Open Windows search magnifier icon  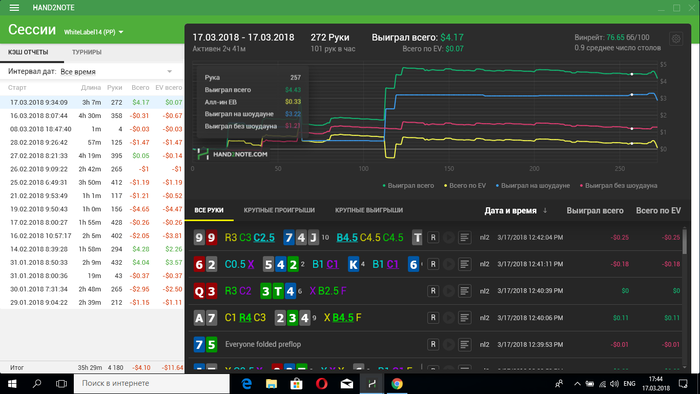(37, 384)
